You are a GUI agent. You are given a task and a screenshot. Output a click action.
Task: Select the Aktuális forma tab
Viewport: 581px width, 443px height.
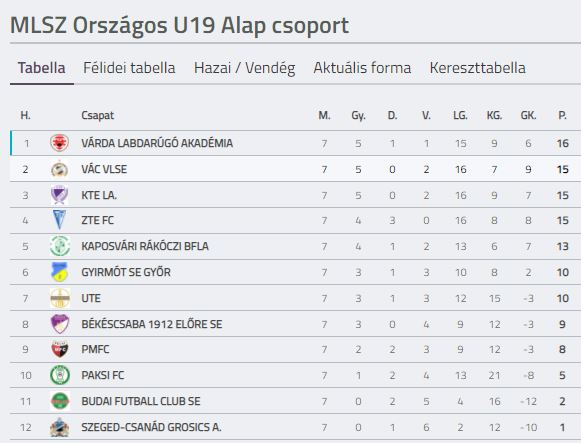click(x=362, y=68)
